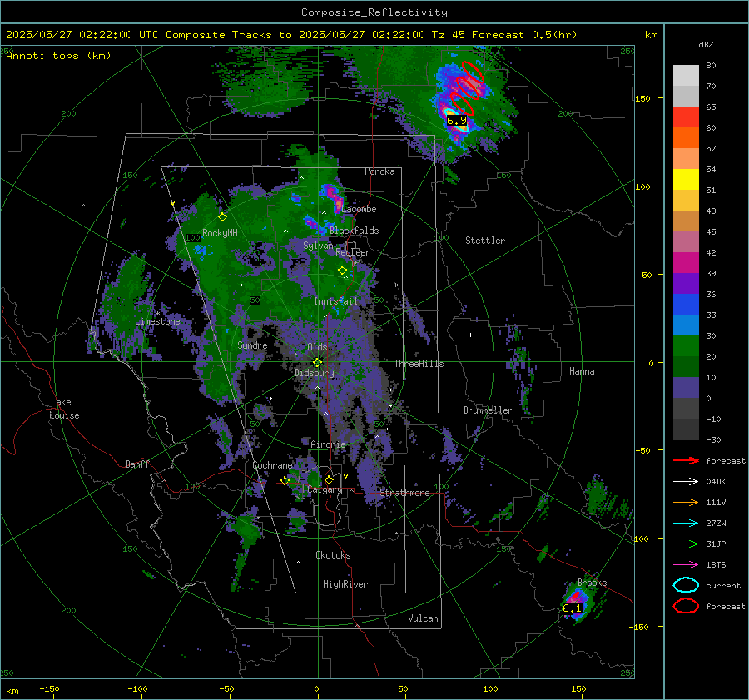Click the UTC Composite Tracks timestamp header
749x700 pixels.
tap(291, 35)
